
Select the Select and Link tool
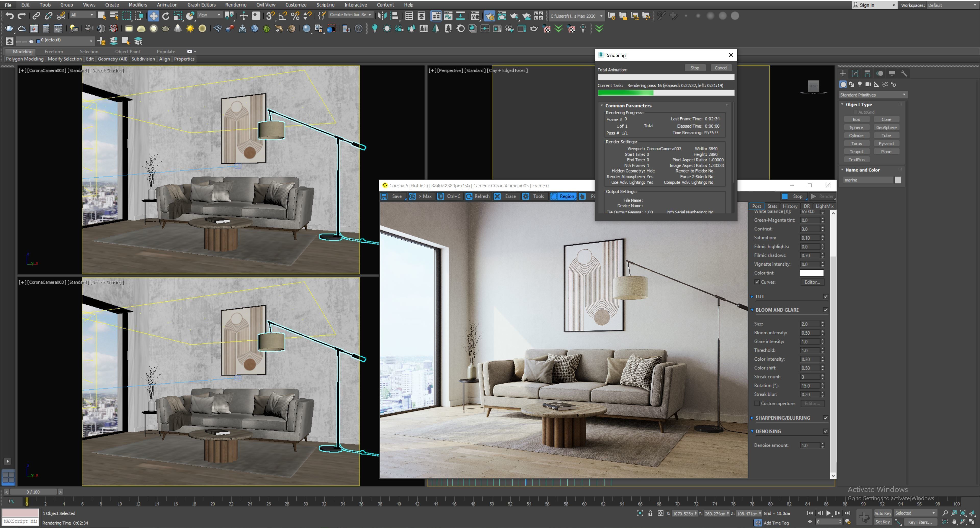36,16
